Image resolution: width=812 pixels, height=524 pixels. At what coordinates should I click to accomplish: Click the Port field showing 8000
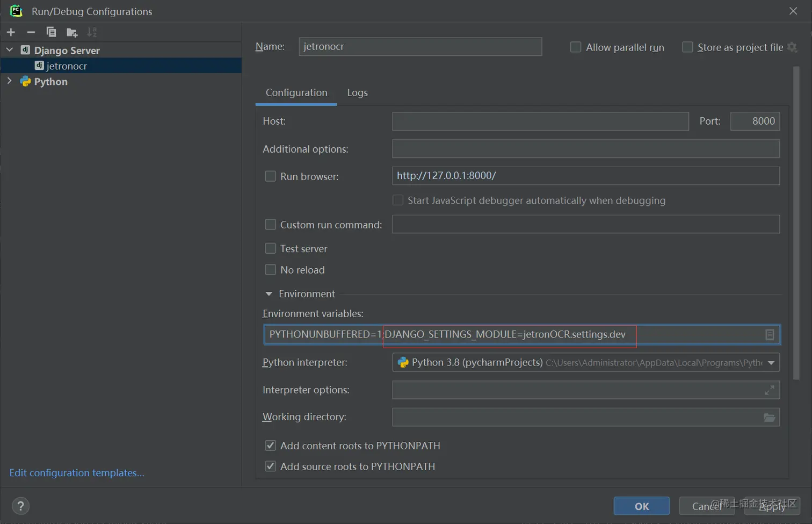pos(755,121)
